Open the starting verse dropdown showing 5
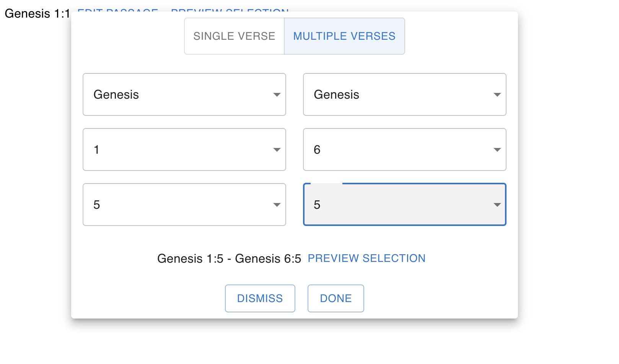This screenshot has height=364, width=619. pyautogui.click(x=184, y=205)
